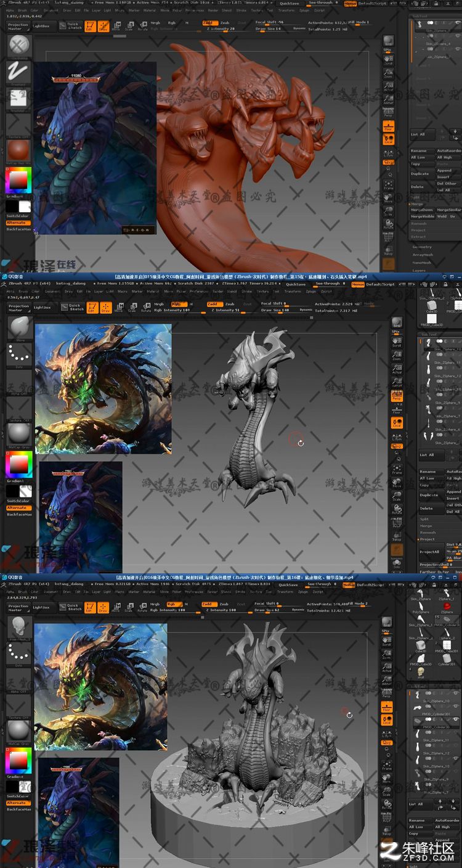Open the MatCap Gray material in middle window
The height and width of the screenshot is (868, 462).
[19, 435]
